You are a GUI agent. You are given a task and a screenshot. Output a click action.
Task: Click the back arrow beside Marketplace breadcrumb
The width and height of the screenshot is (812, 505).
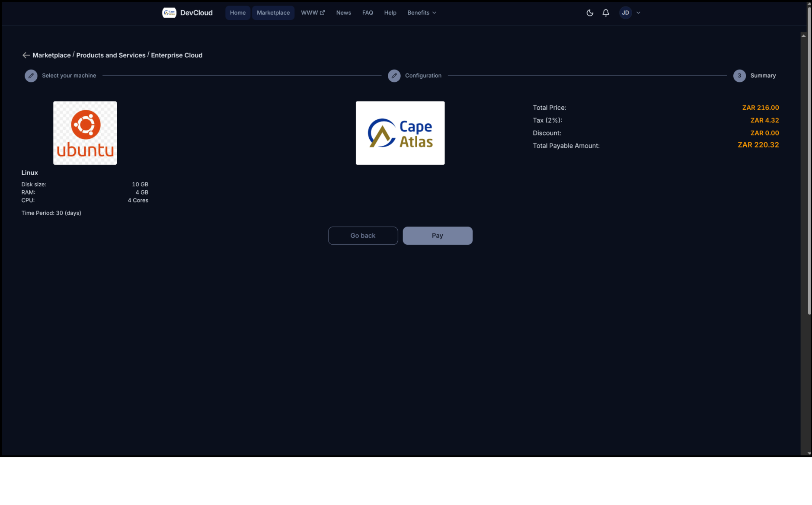[x=26, y=55]
